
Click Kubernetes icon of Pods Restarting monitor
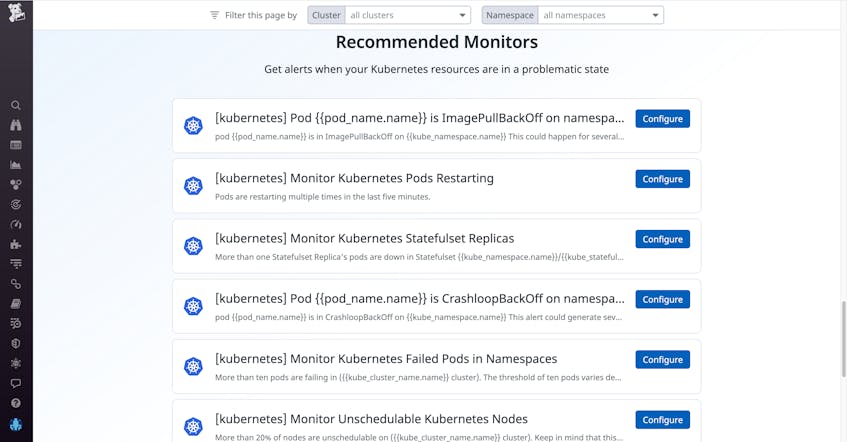tap(193, 186)
